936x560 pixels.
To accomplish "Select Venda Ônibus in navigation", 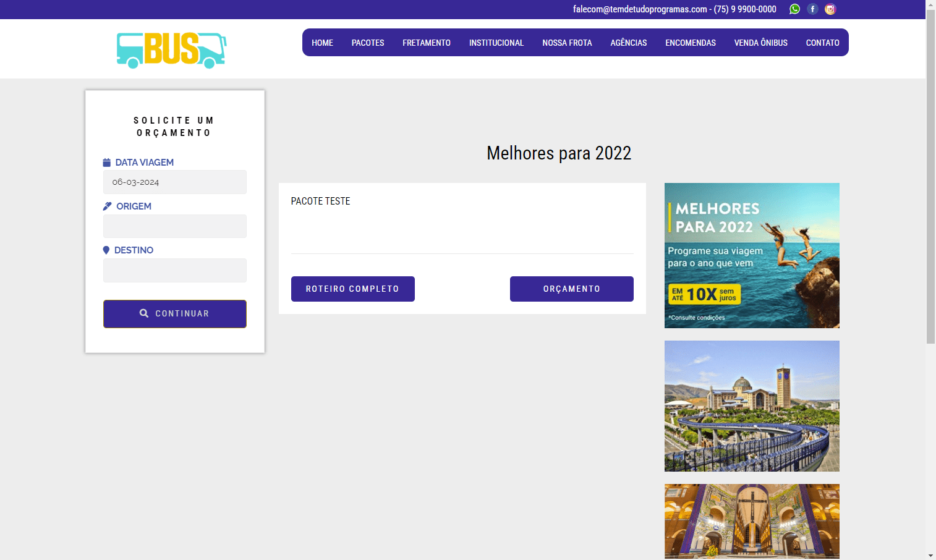I will coord(760,43).
